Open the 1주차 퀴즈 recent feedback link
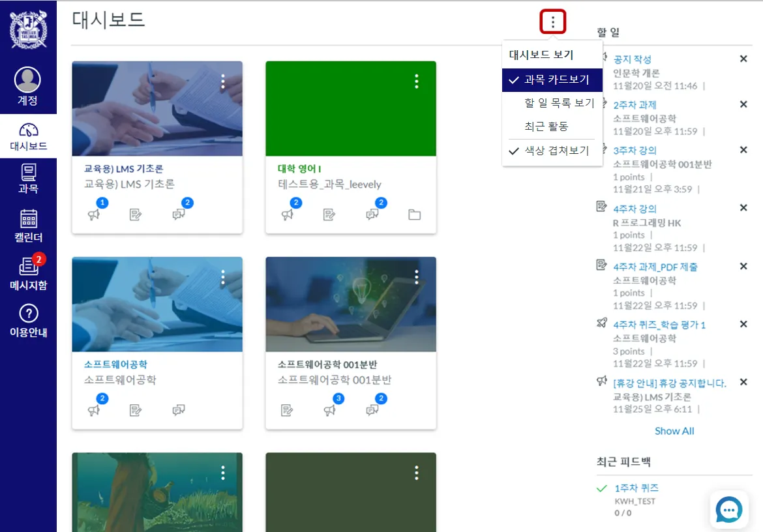The height and width of the screenshot is (532, 763). (636, 488)
